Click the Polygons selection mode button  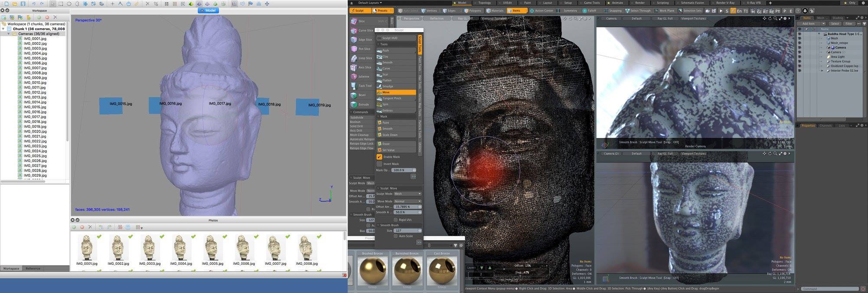coord(472,11)
